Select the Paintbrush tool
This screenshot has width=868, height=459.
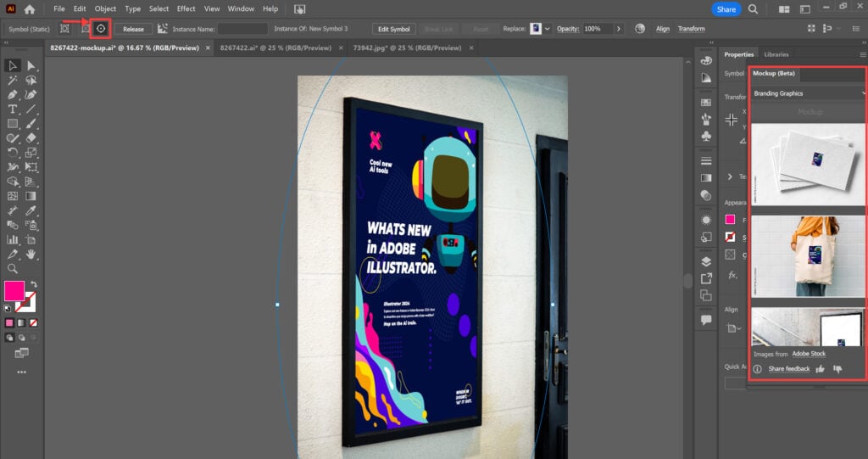(x=31, y=124)
